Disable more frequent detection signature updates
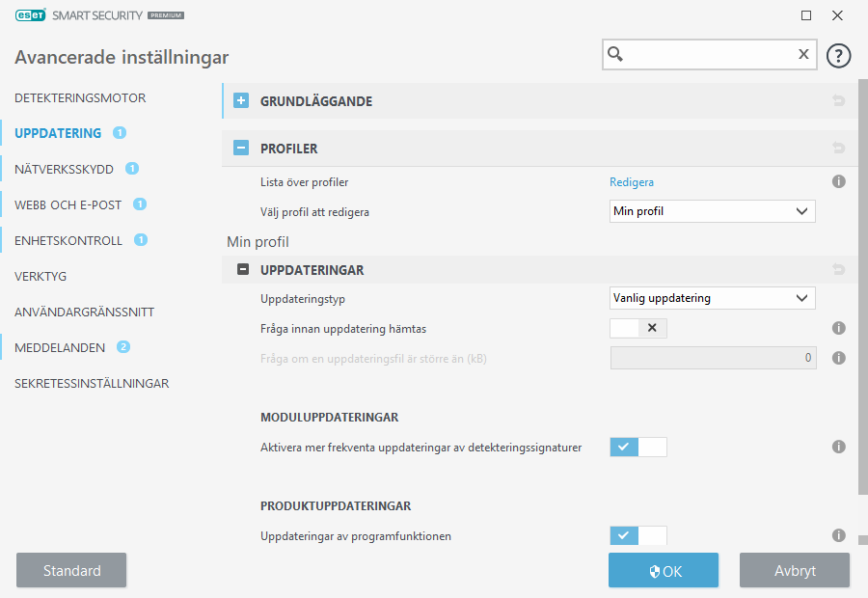Image resolution: width=868 pixels, height=598 pixels. [638, 447]
